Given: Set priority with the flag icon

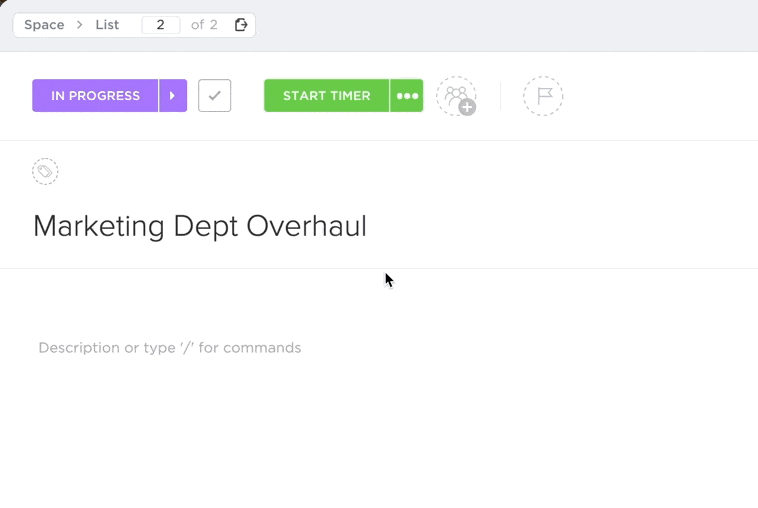Looking at the screenshot, I should (543, 96).
